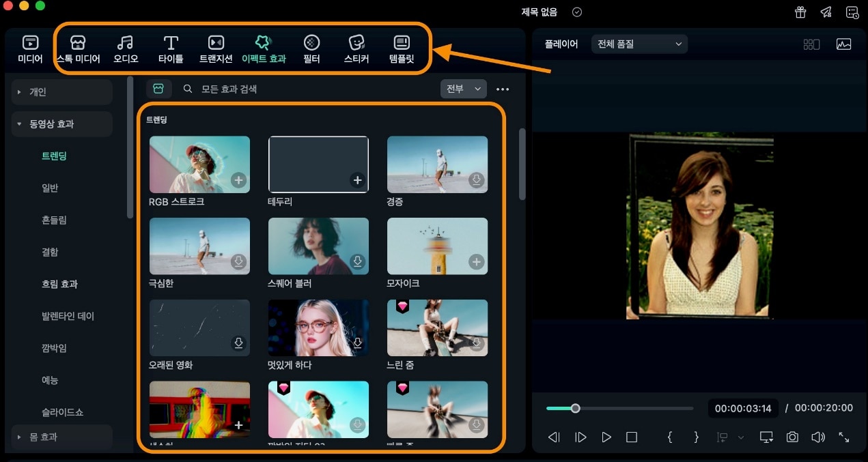Image resolution: width=868 pixels, height=462 pixels.
Task: Open the 스티커 tab
Action: (356, 50)
